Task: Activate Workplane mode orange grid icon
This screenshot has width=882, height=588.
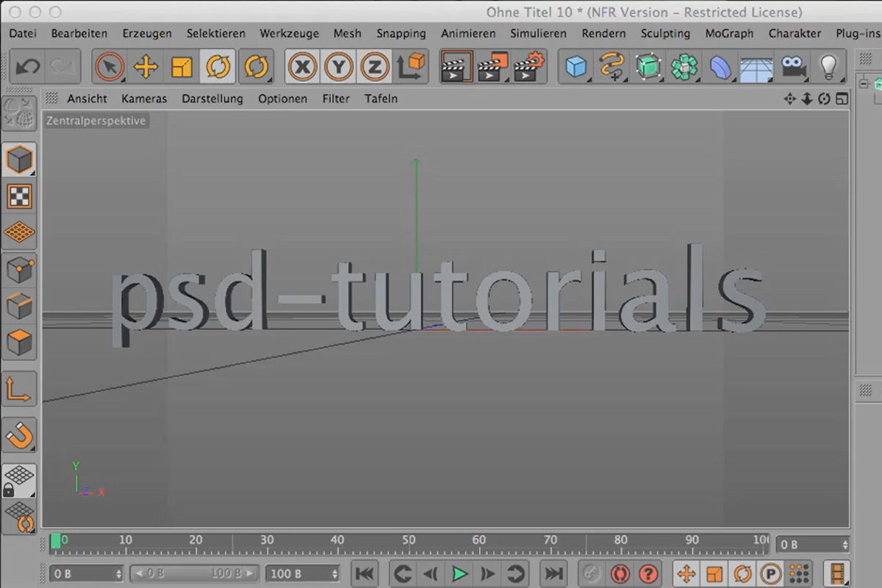Action: (19, 232)
